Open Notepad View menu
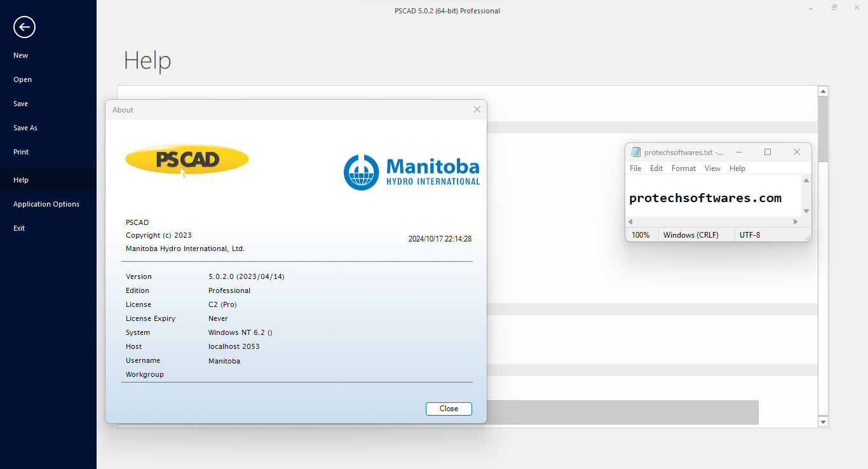The height and width of the screenshot is (469, 868). pos(713,168)
